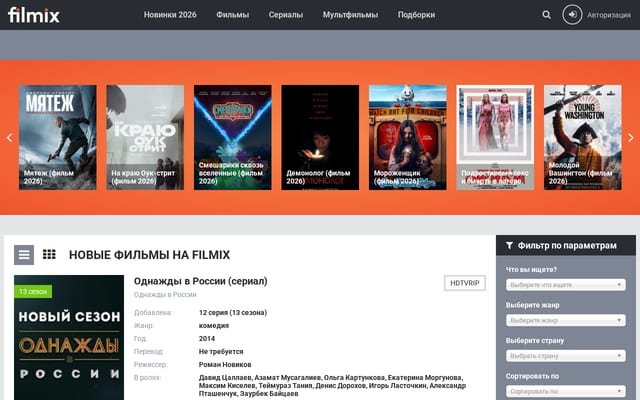The width and height of the screenshot is (640, 400).
Task: Click year value 2014
Action: point(207,338)
